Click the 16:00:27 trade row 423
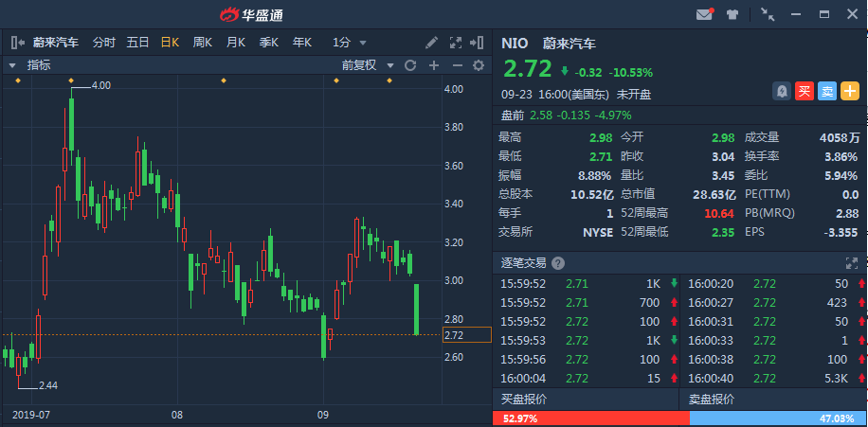This screenshot has height=427, width=868. pos(775,303)
